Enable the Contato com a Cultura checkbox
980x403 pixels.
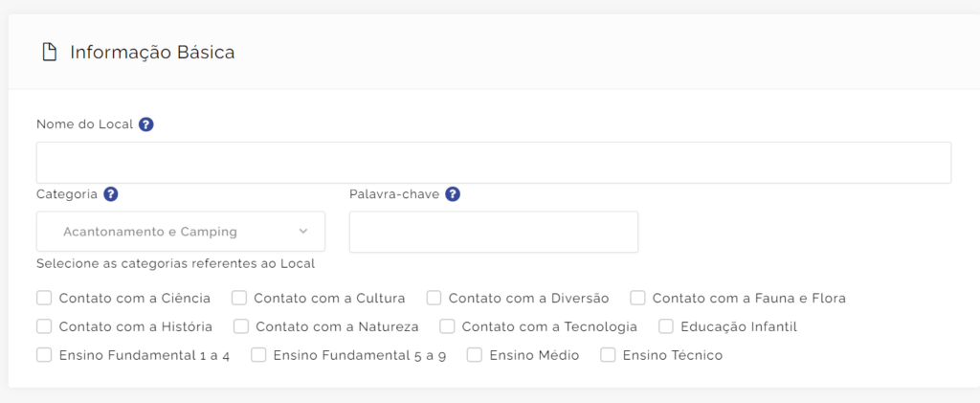[x=238, y=298]
